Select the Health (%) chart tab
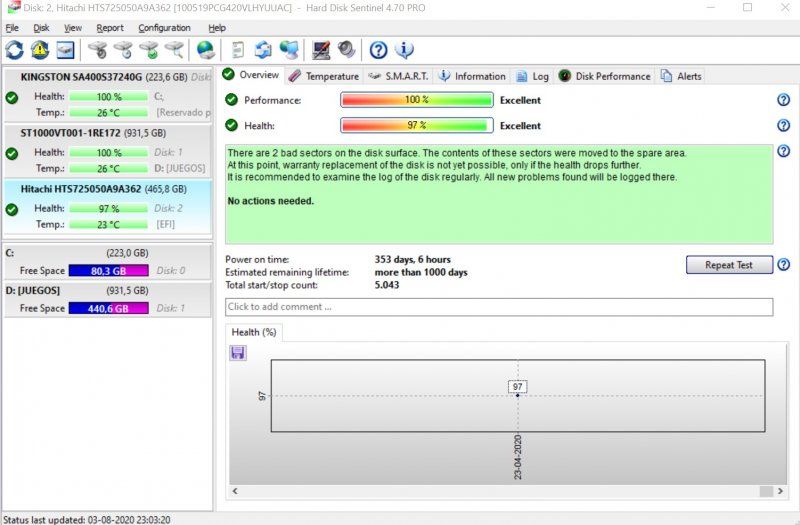Viewport: 800px width, 525px height. (254, 332)
